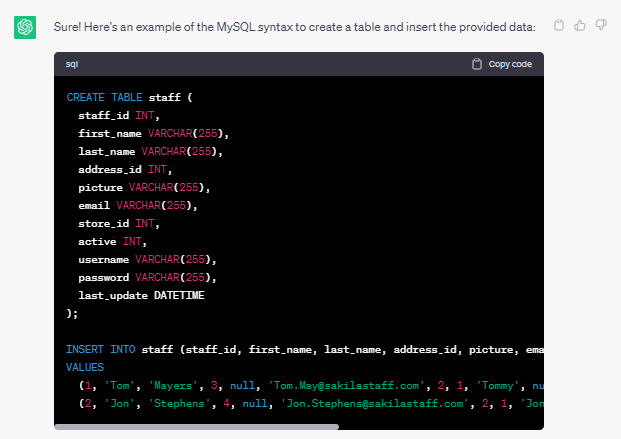
Task: Click the 'VALUES' keyword
Action: (85, 367)
